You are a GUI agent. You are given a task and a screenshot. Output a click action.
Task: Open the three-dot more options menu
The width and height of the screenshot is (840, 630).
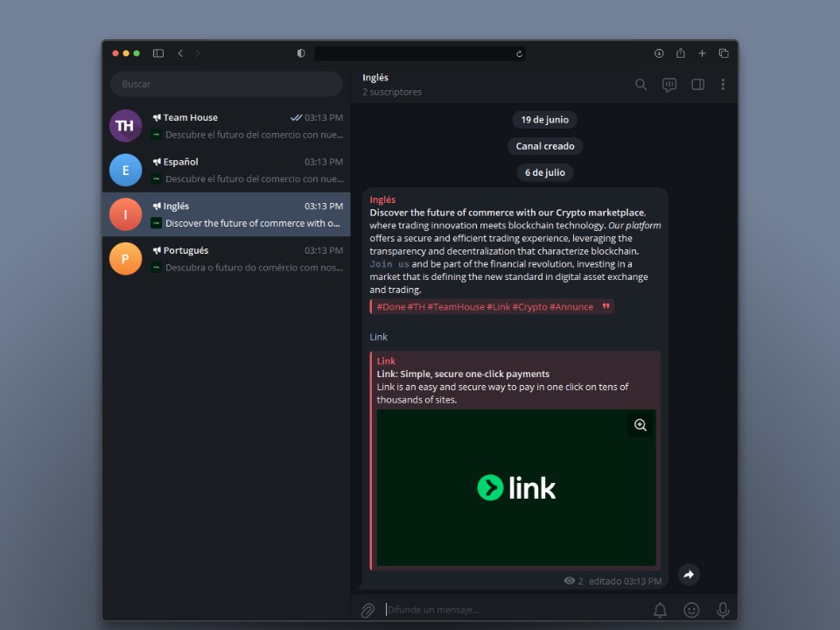[x=723, y=85]
